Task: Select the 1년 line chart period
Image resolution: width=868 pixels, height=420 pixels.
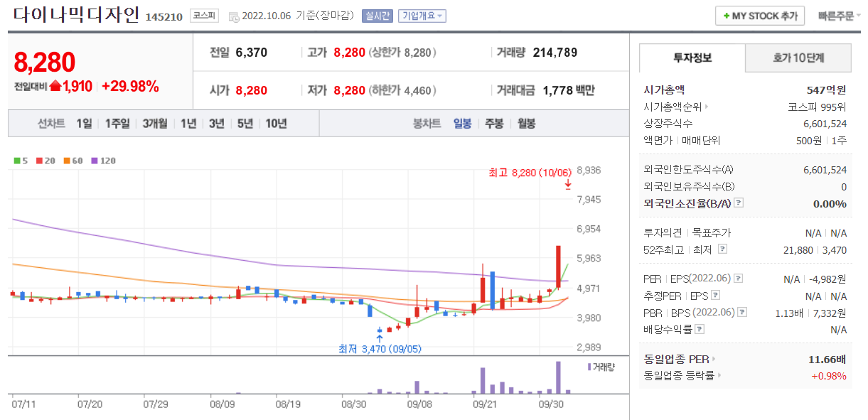Action: [188, 124]
